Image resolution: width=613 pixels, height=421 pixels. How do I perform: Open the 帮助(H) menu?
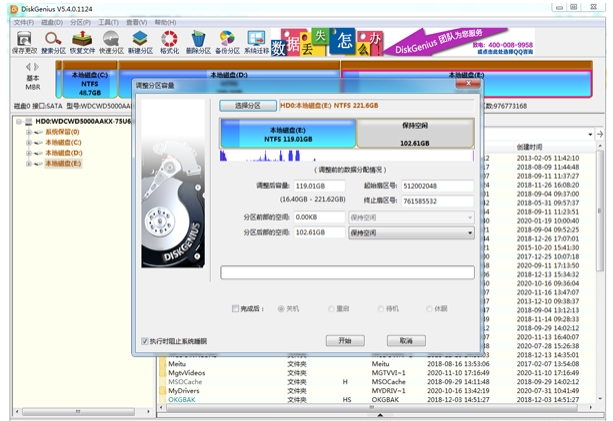click(165, 22)
